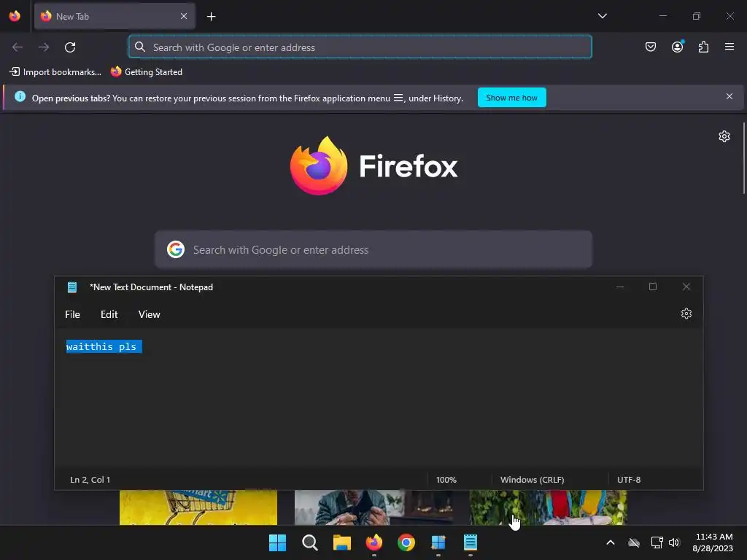Click the Firefox address bar
Screen dimensions: 747x560
pyautogui.click(x=360, y=47)
